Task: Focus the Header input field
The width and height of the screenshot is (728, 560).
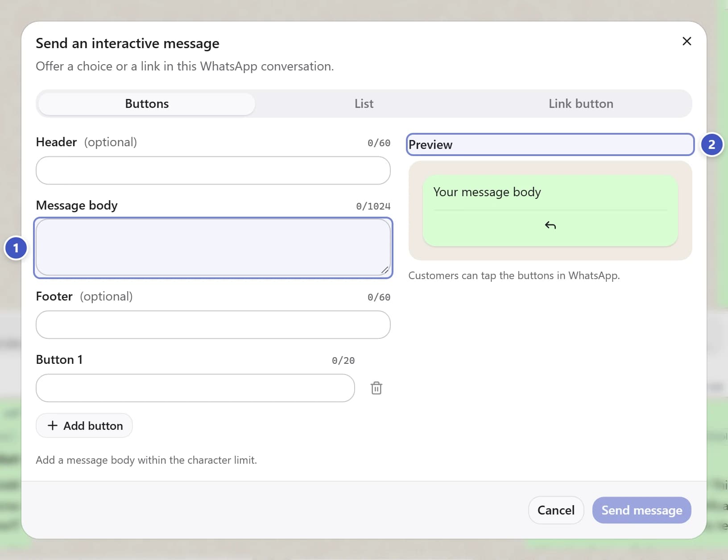Action: pyautogui.click(x=213, y=170)
